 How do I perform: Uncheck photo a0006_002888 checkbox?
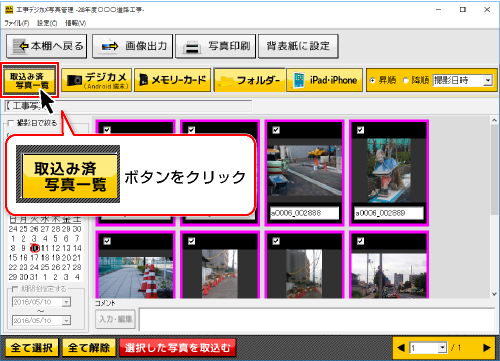pos(276,130)
